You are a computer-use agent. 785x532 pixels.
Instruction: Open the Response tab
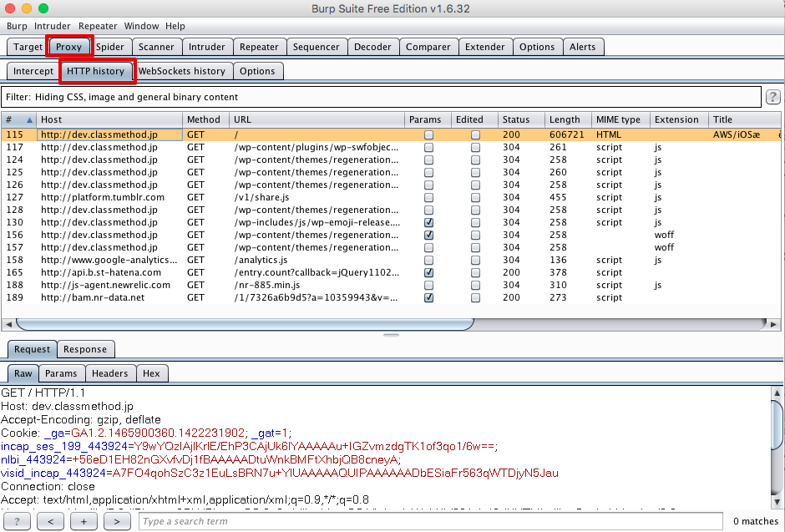click(85, 349)
